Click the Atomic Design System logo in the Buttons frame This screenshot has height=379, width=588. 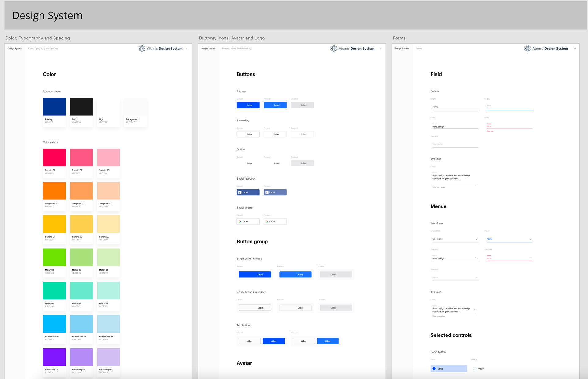(x=352, y=48)
